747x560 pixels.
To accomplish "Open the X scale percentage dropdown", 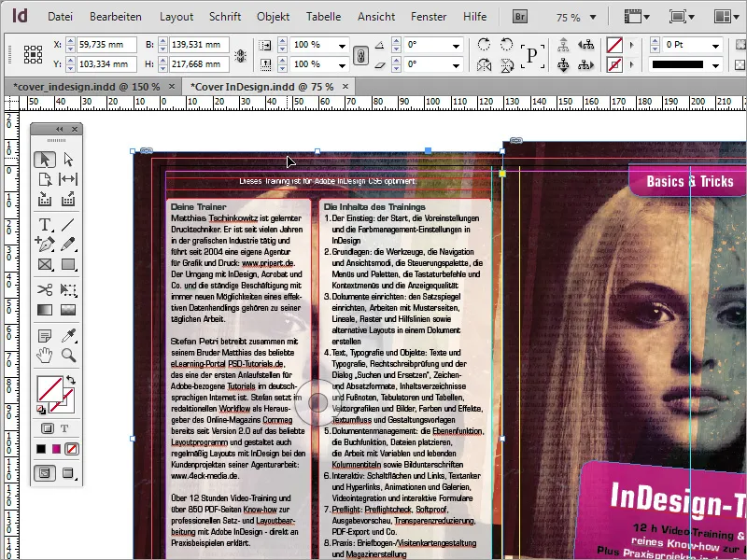I will tap(342, 46).
